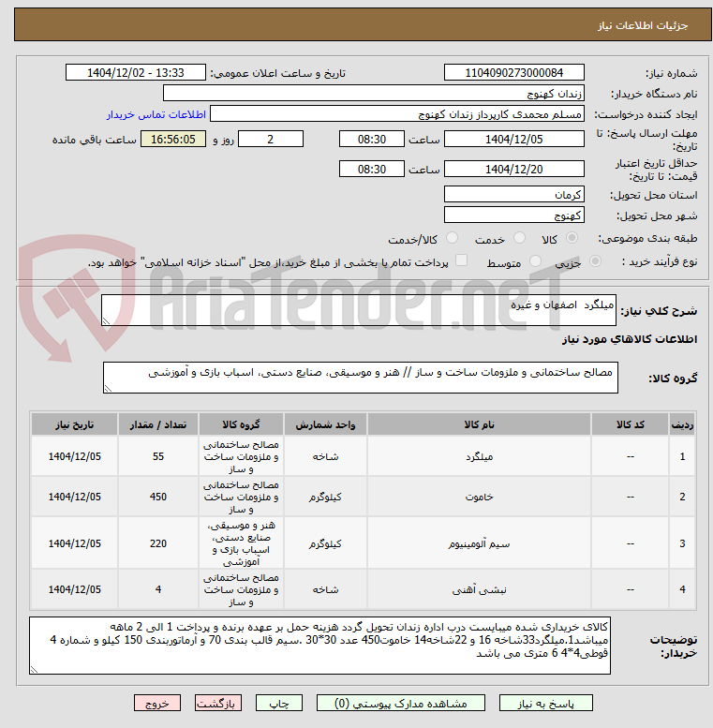Click the گروه کالا text area
This screenshot has height=728, width=713.
(x=361, y=378)
